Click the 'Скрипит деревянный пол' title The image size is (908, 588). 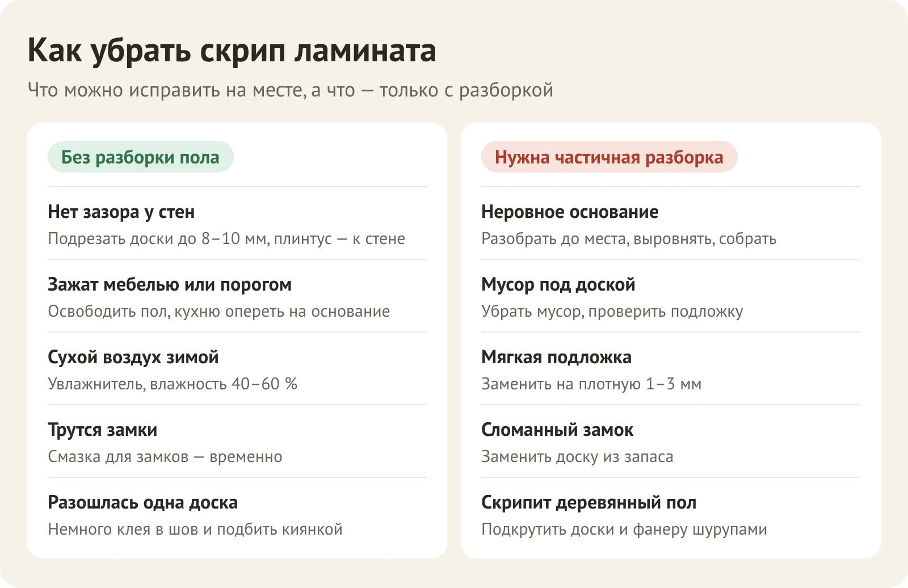589,502
